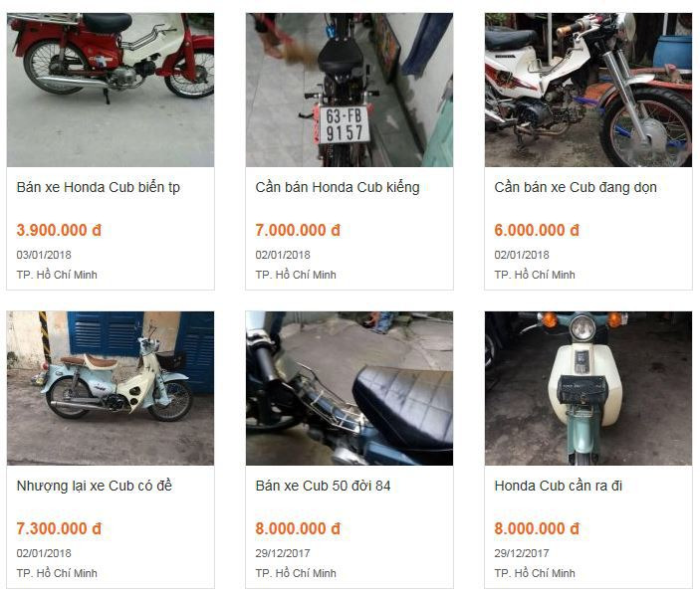Click location under 'Honda Cub cần ra đi'

tap(535, 573)
